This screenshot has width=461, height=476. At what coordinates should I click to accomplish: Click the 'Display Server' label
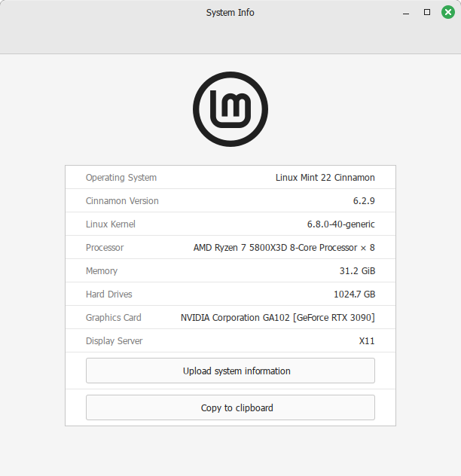(x=114, y=341)
